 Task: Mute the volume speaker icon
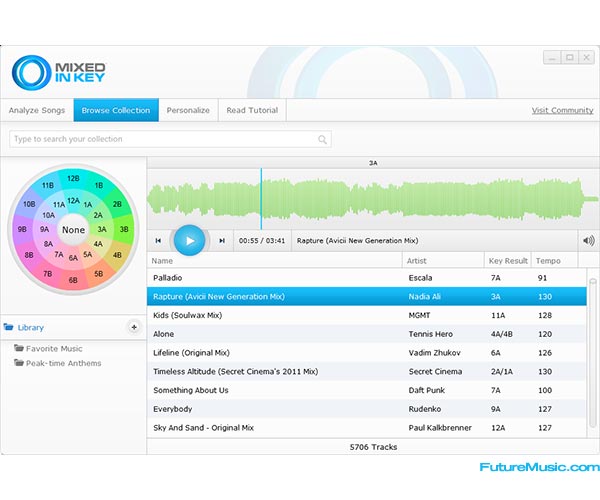coord(589,241)
